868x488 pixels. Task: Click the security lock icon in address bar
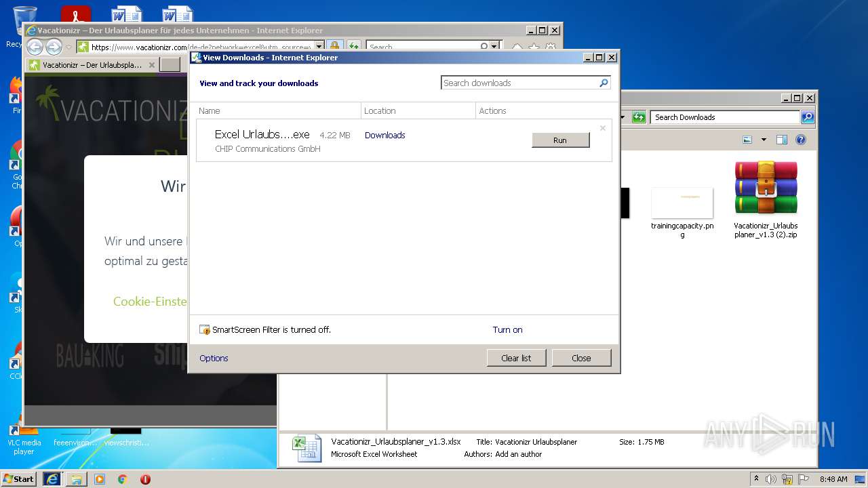point(334,46)
